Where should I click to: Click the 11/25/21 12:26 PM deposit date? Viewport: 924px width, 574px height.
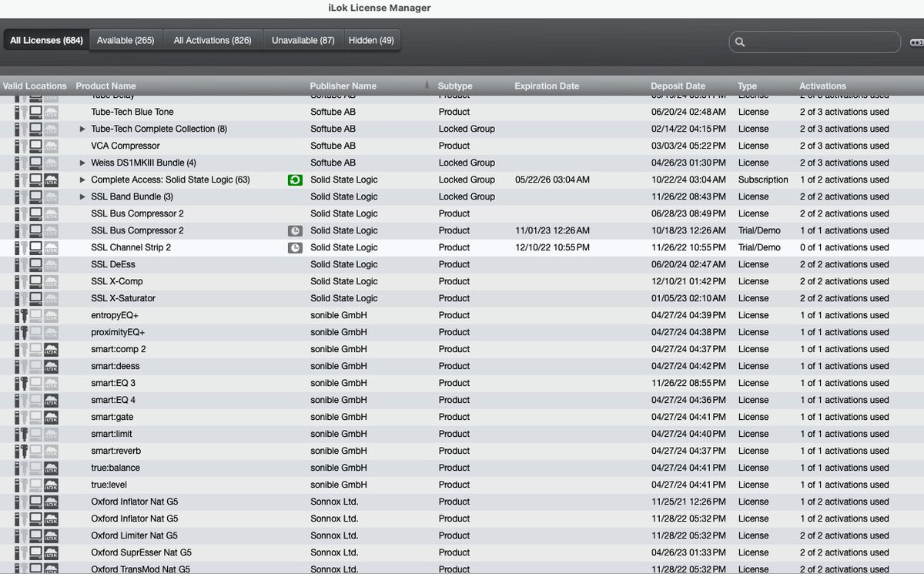coord(688,502)
